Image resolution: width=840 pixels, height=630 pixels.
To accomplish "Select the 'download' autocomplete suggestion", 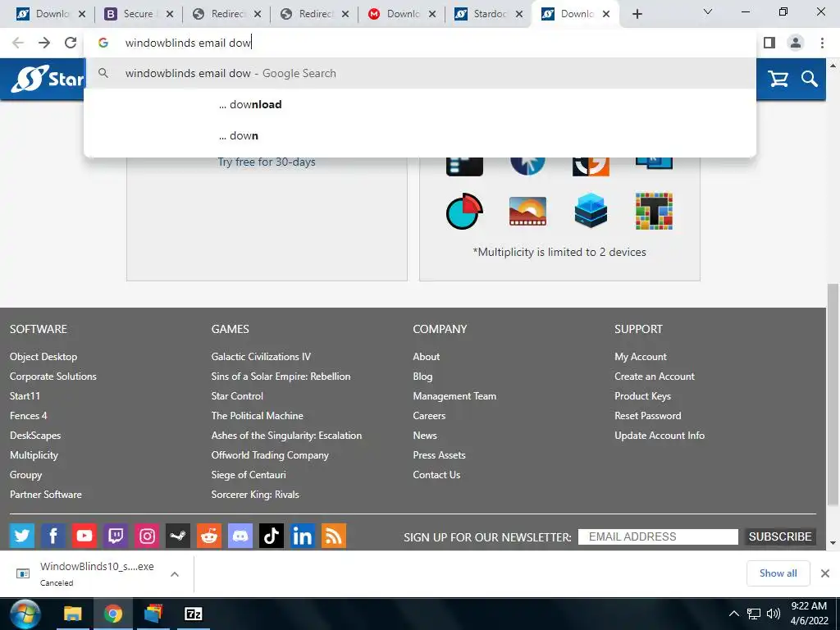I will [419, 104].
